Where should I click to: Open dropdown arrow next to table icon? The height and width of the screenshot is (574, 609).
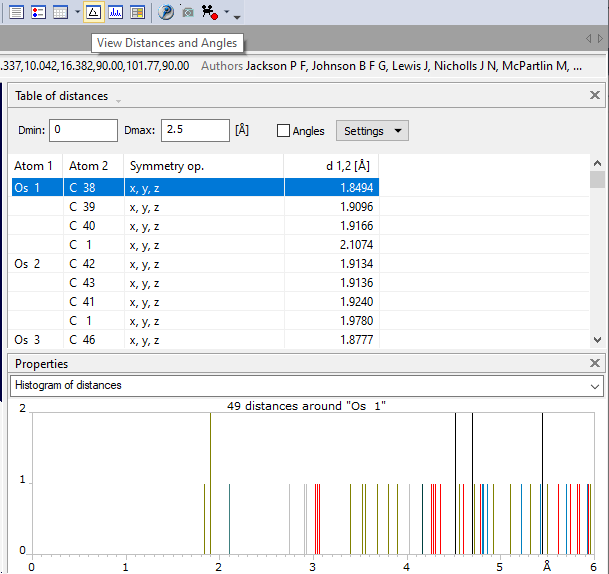77,13
